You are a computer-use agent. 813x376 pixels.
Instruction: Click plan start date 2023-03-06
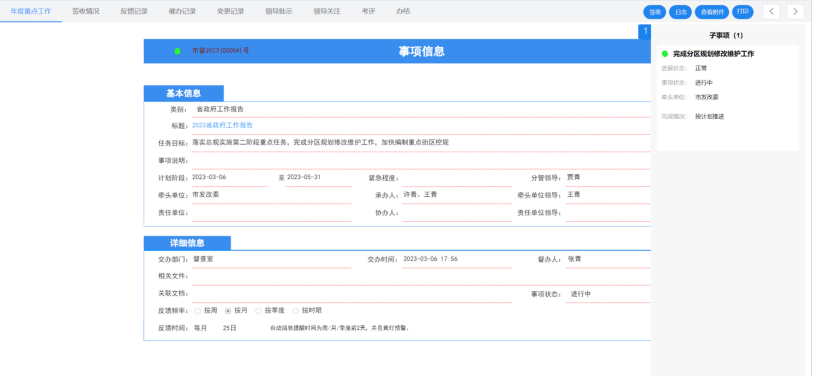pos(209,177)
